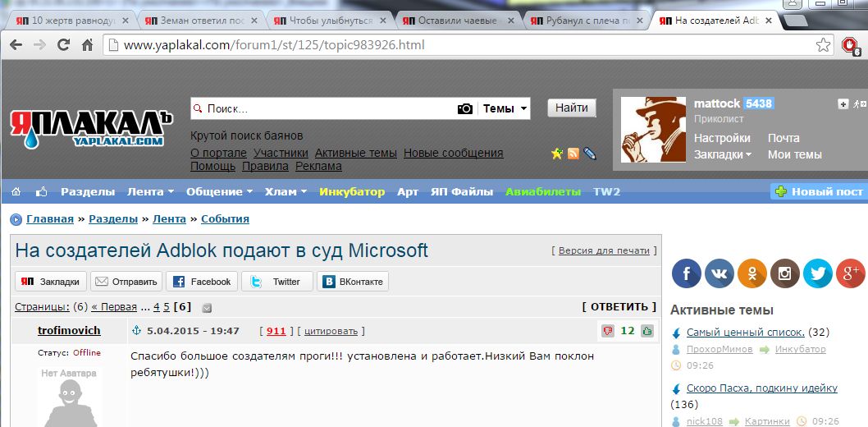
Task: Open Версия для печати link
Action: click(x=604, y=250)
